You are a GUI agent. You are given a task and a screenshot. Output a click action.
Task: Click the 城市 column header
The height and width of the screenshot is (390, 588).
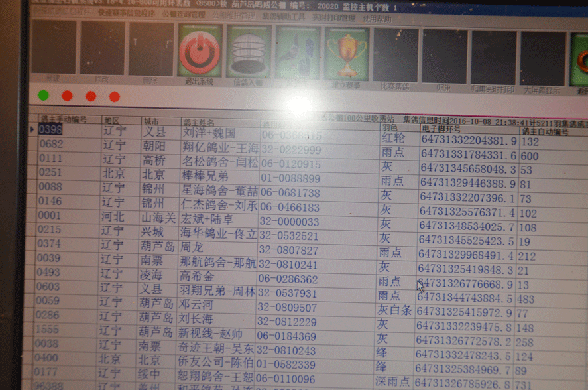[151, 121]
